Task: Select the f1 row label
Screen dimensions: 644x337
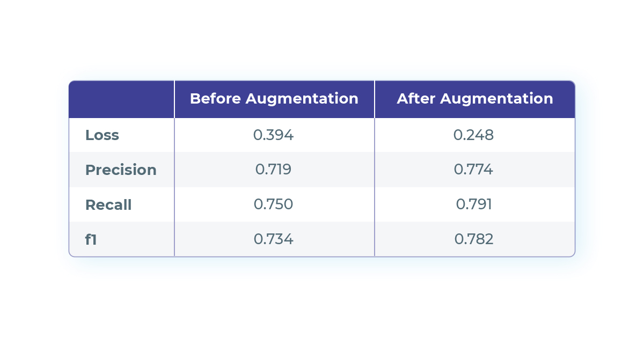Action: (x=91, y=239)
